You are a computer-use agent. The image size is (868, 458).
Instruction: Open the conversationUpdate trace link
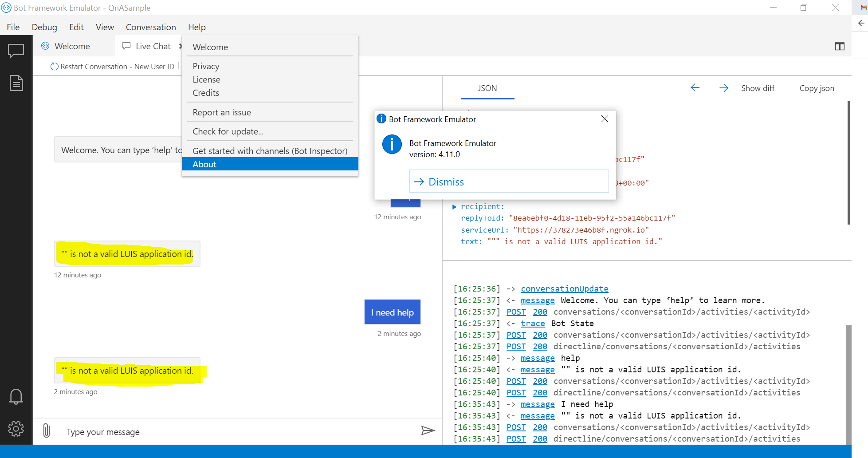564,288
